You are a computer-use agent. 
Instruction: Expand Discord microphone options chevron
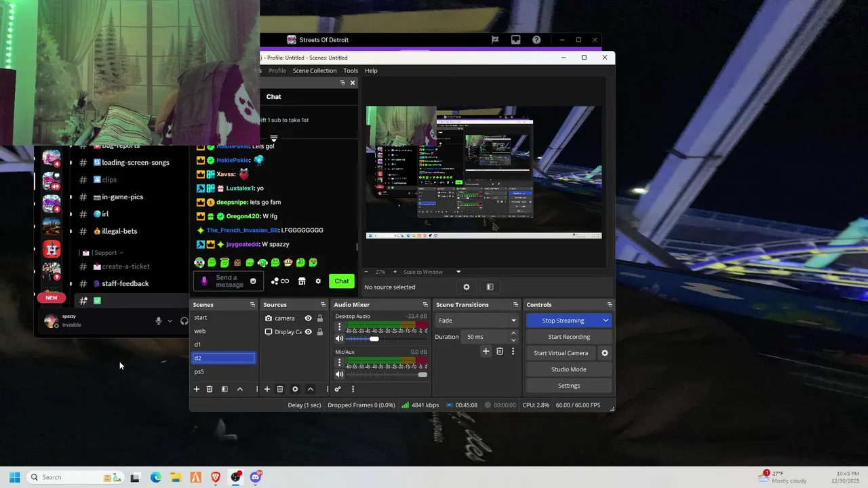pos(170,321)
